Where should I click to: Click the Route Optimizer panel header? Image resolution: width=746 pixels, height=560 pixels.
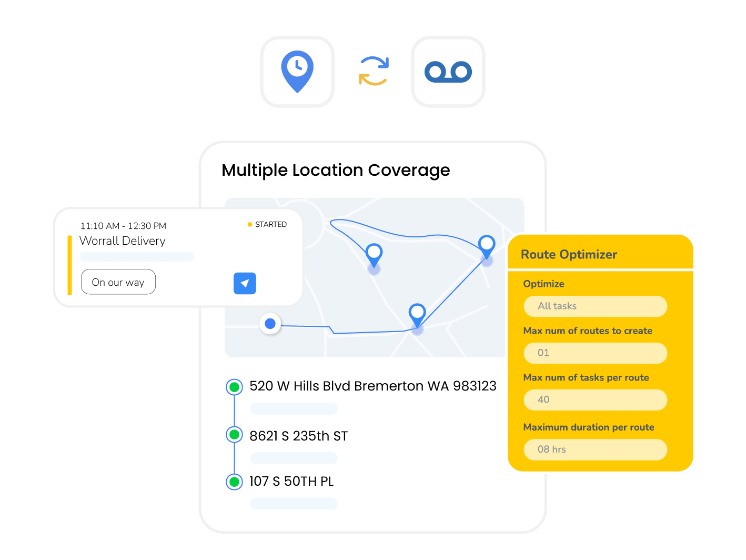click(x=569, y=255)
